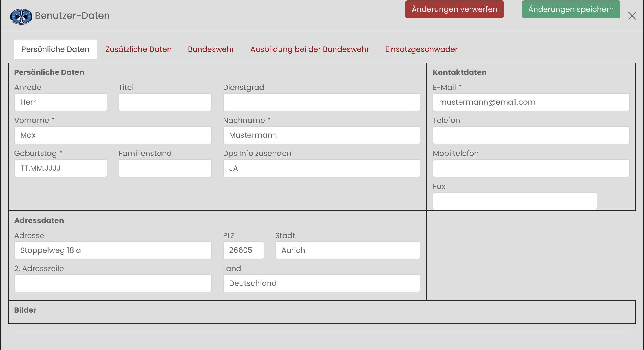Viewport: 644px width, 350px height.
Task: Click the squadron logo beside Benutzer-Daten
Action: click(21, 16)
